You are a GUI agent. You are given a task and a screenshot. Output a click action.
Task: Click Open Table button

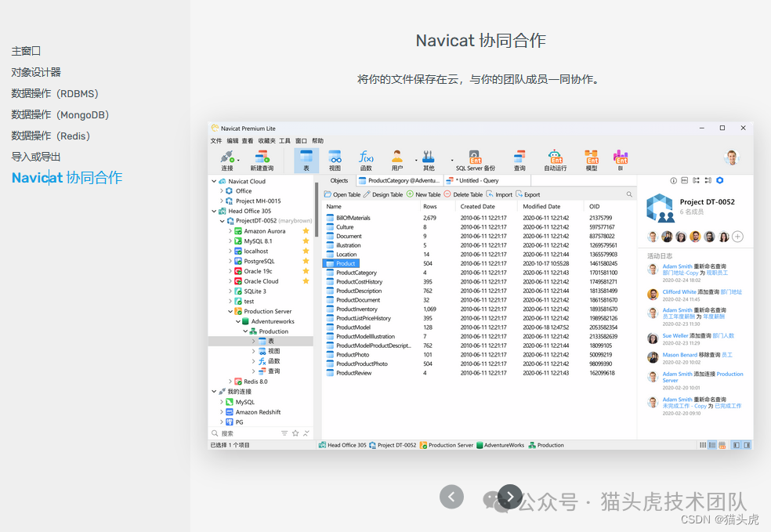[x=342, y=195]
